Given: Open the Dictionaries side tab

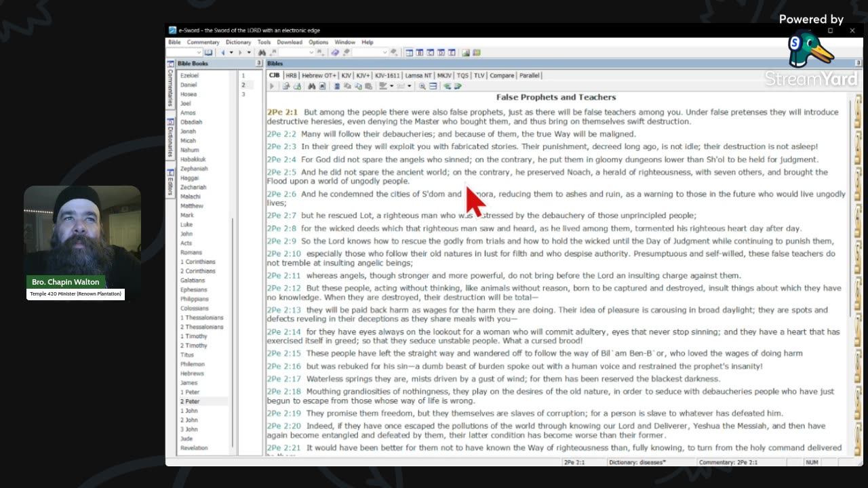Looking at the screenshot, I should click(170, 138).
